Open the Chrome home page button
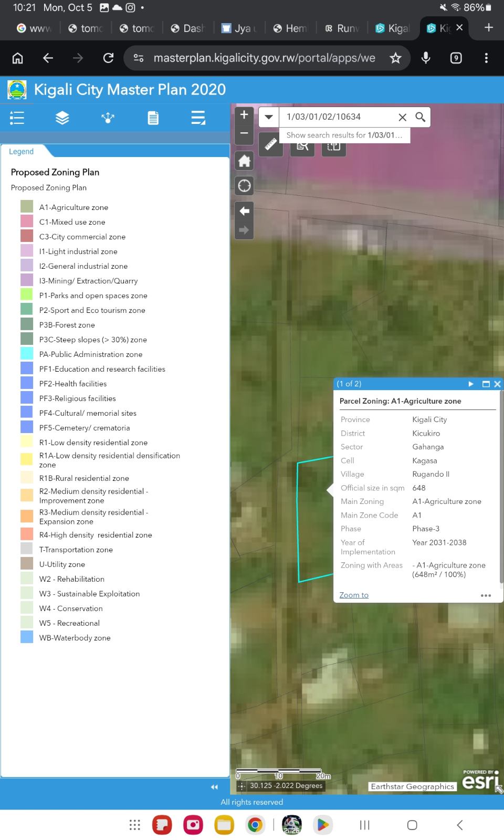This screenshot has height=840, width=504. (x=17, y=58)
